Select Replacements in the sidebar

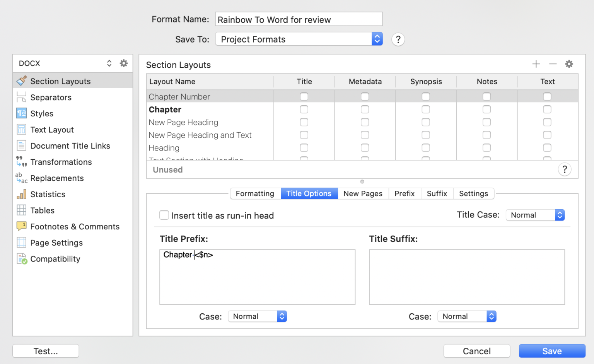click(x=57, y=178)
